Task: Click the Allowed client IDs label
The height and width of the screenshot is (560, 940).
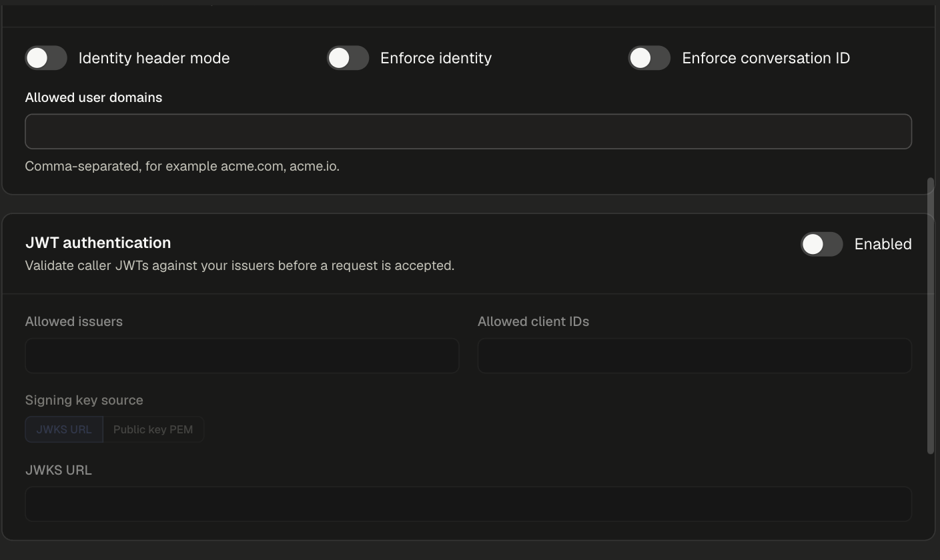Action: [533, 321]
